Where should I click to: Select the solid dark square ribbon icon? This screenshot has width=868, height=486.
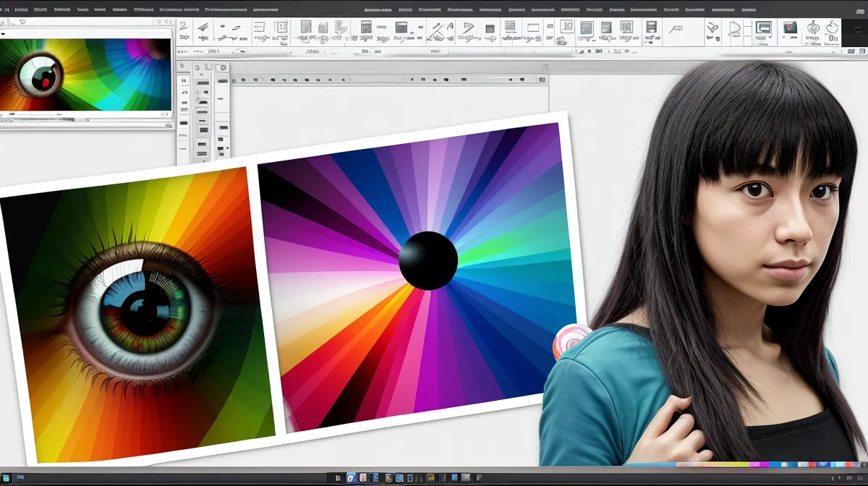[x=490, y=29]
